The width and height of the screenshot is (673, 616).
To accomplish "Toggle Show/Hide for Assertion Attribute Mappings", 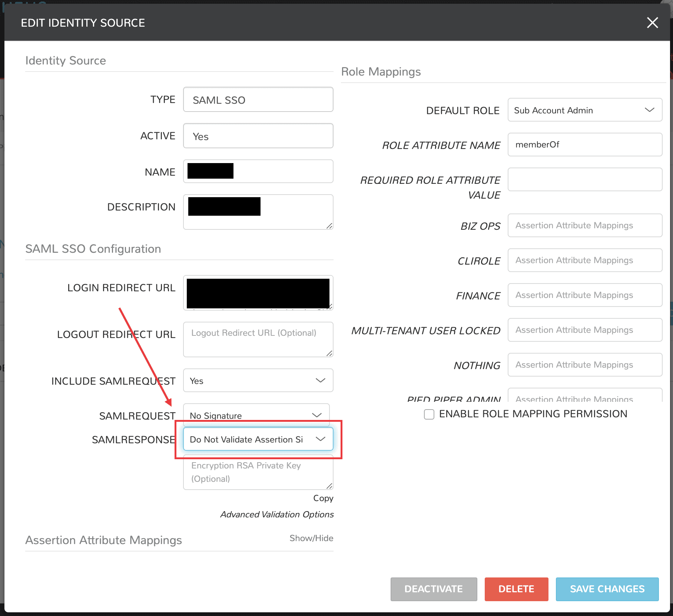I will click(x=311, y=538).
